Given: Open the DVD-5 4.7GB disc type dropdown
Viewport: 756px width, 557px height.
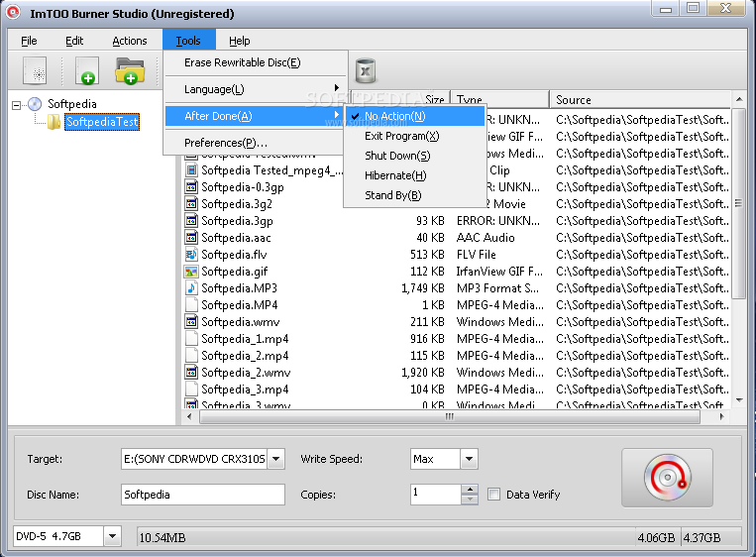Looking at the screenshot, I should tap(112, 536).
